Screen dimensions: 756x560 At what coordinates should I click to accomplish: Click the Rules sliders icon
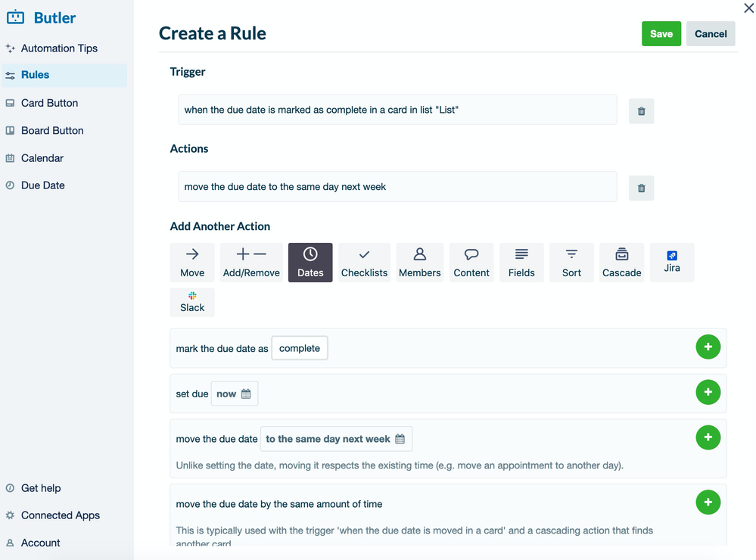[10, 75]
